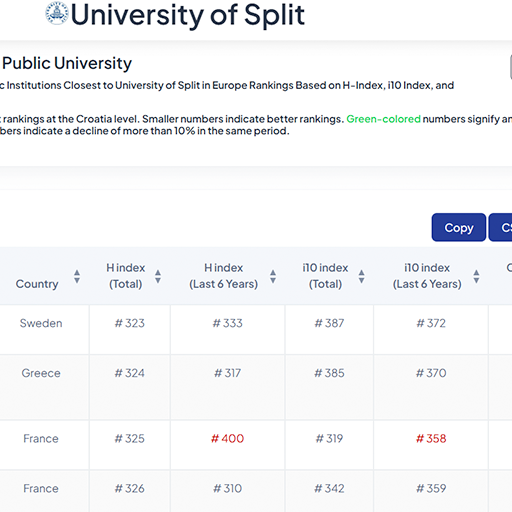
Task: Click the H index (Last 6 Years) header text
Action: click(224, 276)
